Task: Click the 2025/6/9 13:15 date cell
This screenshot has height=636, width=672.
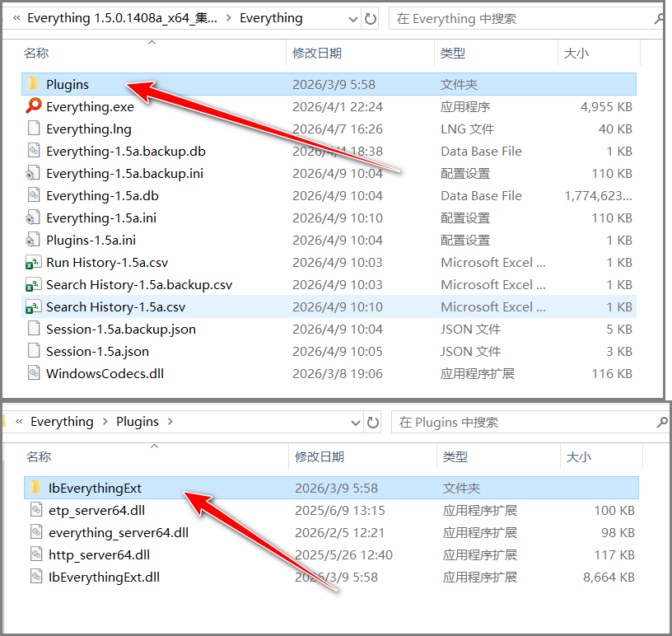Action: point(340,510)
